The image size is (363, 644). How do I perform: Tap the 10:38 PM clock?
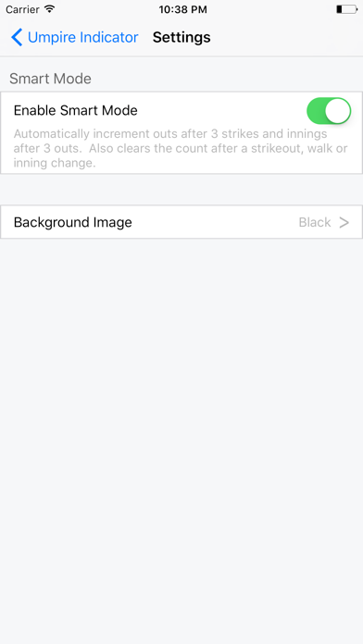click(x=182, y=9)
